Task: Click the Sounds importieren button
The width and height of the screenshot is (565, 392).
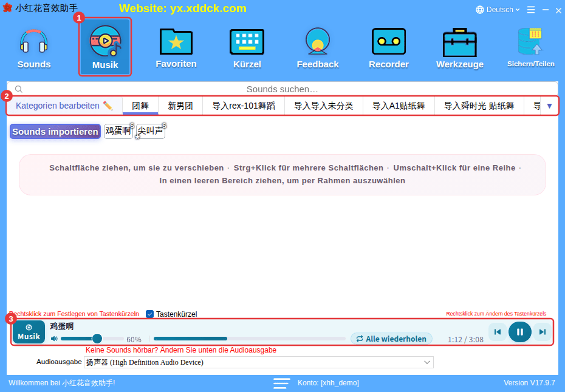Action: tap(55, 132)
